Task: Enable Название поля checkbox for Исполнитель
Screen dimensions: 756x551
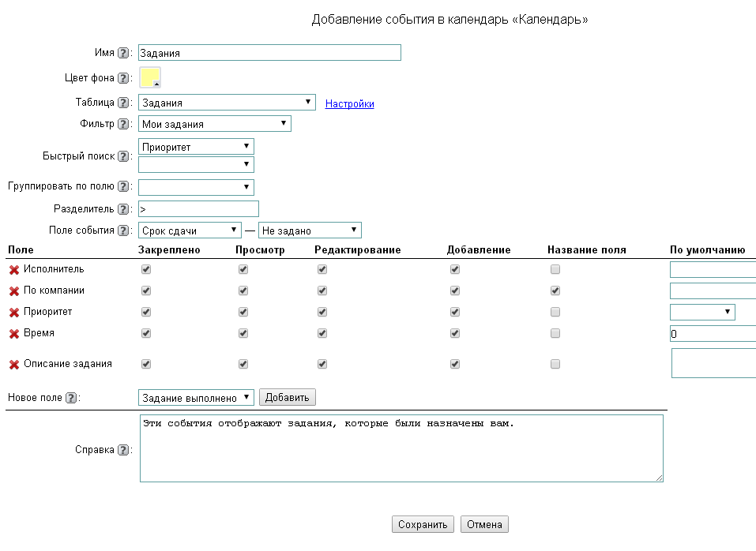Action: [x=555, y=269]
